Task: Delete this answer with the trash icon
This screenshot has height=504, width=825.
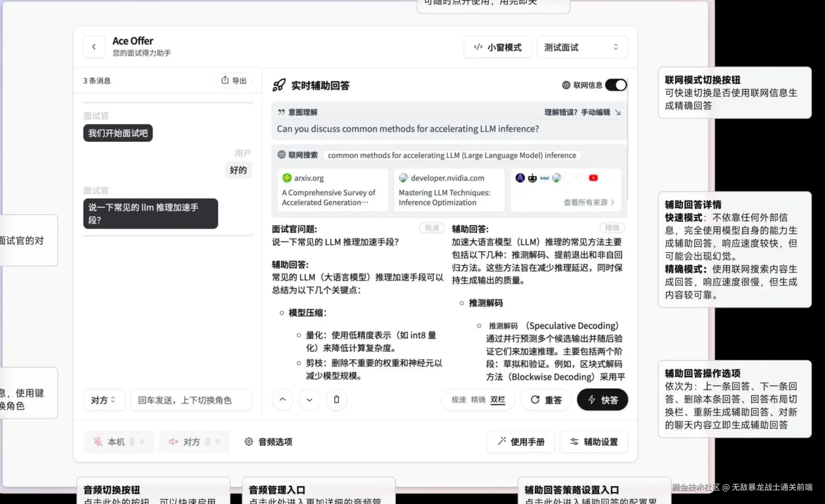Action: 336,399
